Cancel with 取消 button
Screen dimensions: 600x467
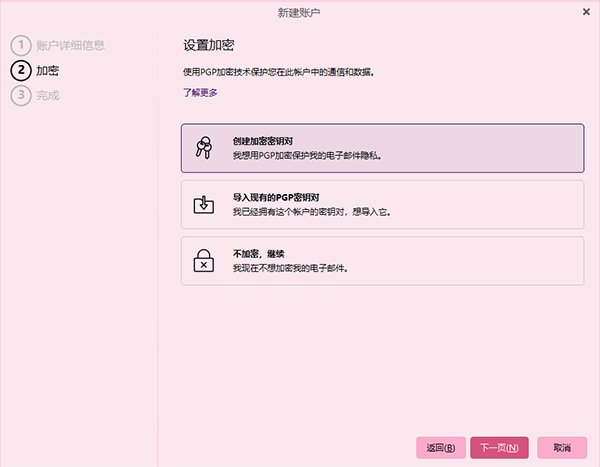[x=562, y=447]
